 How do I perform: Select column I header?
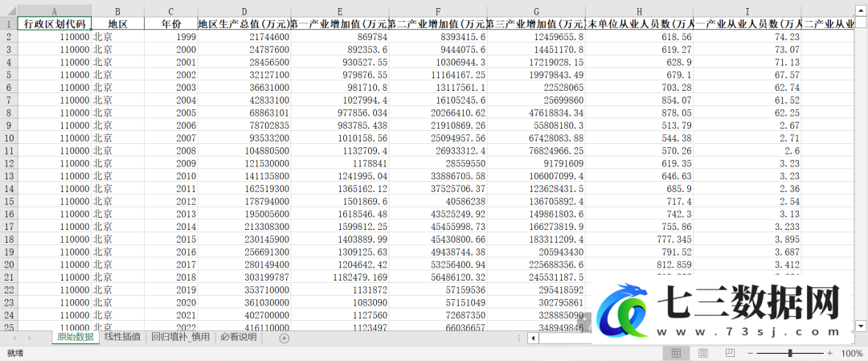[747, 11]
